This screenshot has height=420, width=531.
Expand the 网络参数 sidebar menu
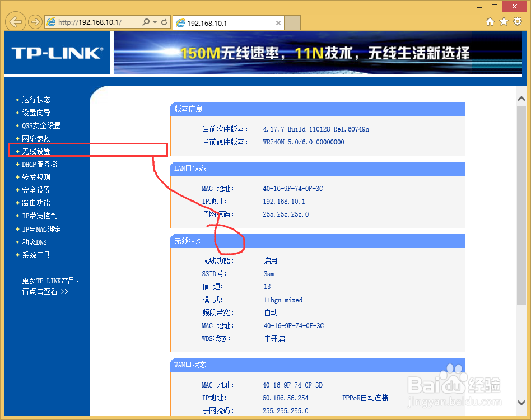point(35,138)
